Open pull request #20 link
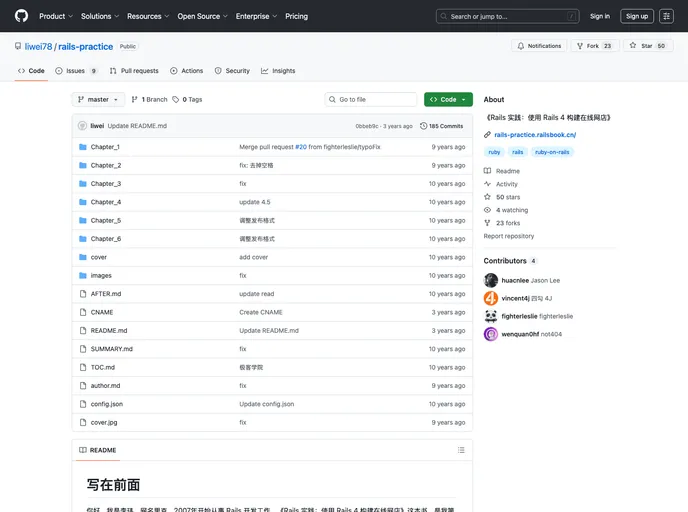The height and width of the screenshot is (512, 688). coord(301,147)
